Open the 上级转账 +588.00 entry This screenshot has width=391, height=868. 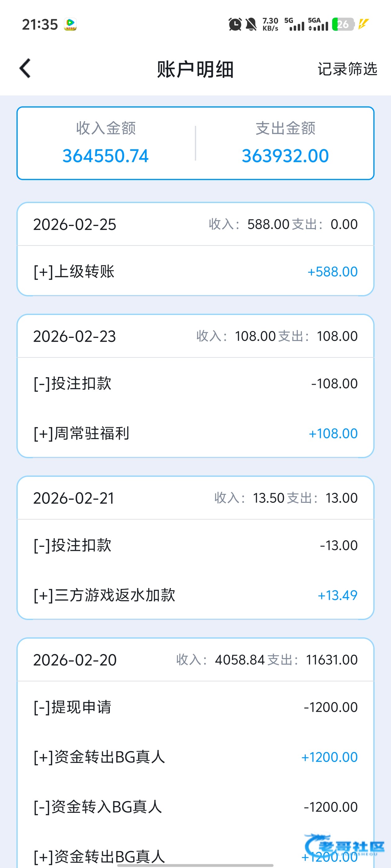pyautogui.click(x=195, y=272)
